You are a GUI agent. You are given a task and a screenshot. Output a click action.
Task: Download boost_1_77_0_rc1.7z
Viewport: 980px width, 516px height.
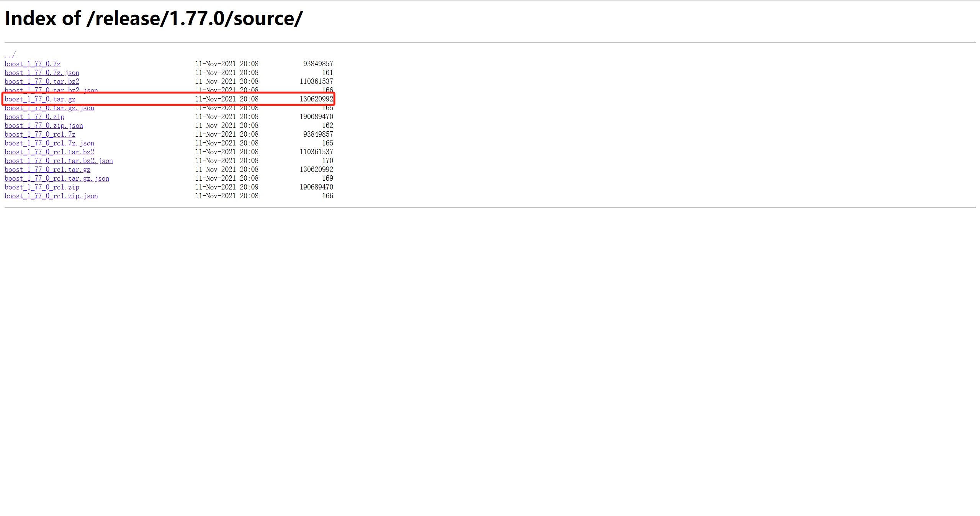tap(40, 134)
